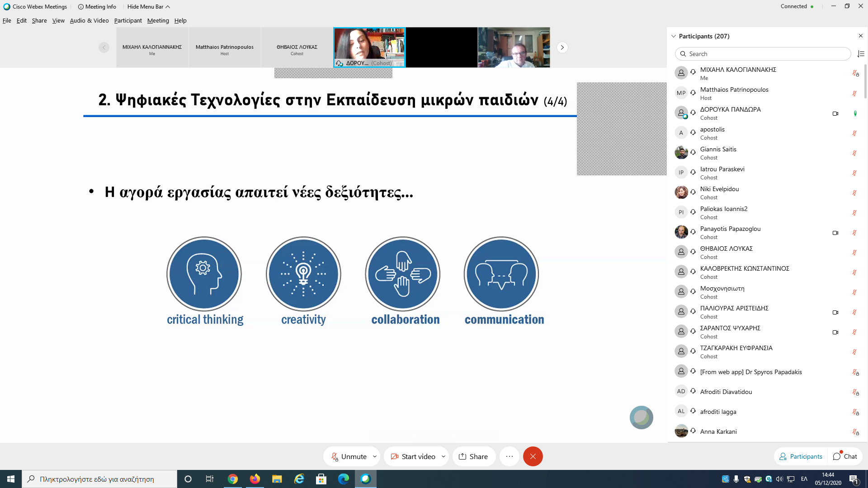Unmute your microphone
Image resolution: width=868 pixels, height=488 pixels.
click(x=348, y=456)
